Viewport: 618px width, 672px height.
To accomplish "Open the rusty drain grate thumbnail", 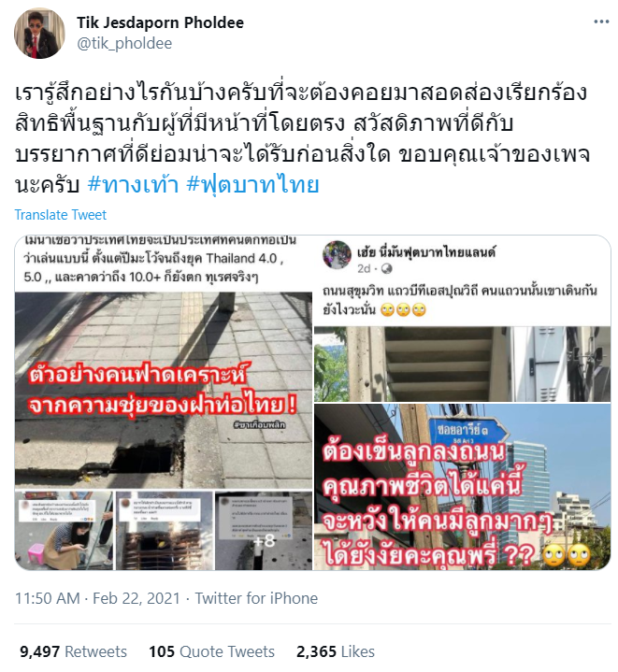I will click(x=165, y=531).
